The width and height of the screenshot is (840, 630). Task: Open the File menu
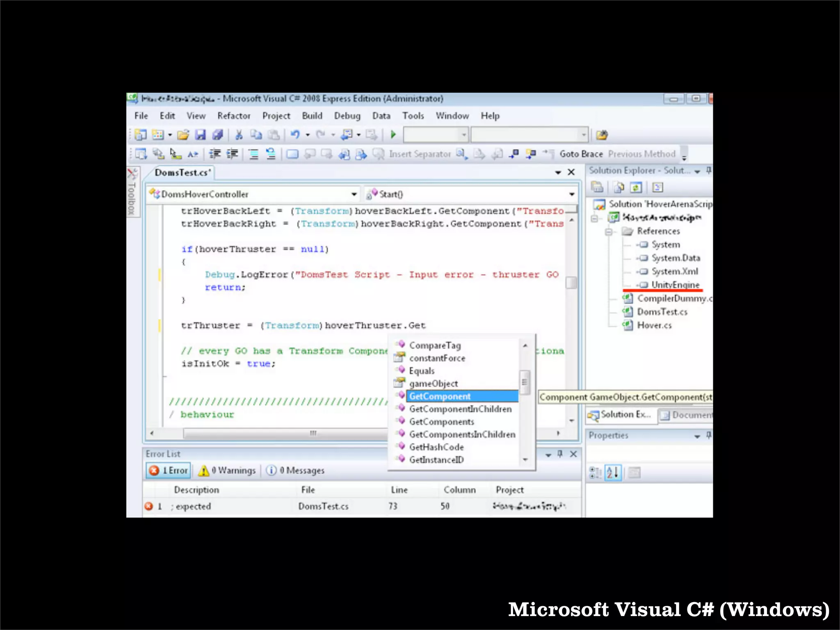pyautogui.click(x=141, y=116)
